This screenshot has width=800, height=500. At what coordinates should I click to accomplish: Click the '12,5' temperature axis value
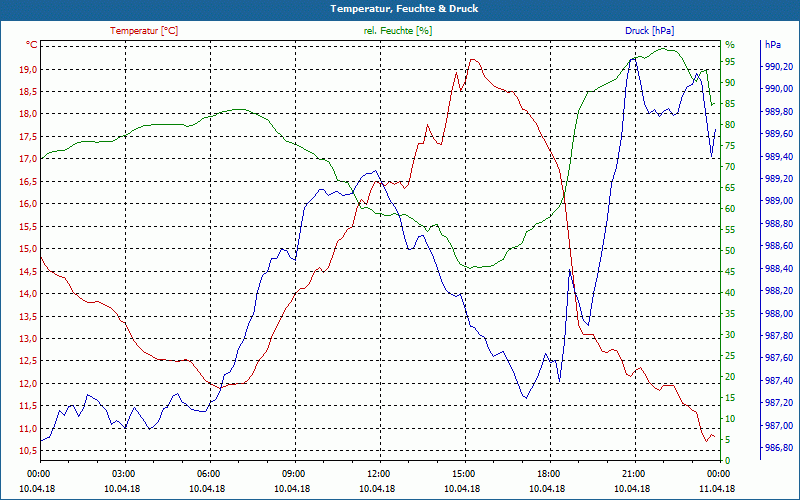[x=28, y=361]
